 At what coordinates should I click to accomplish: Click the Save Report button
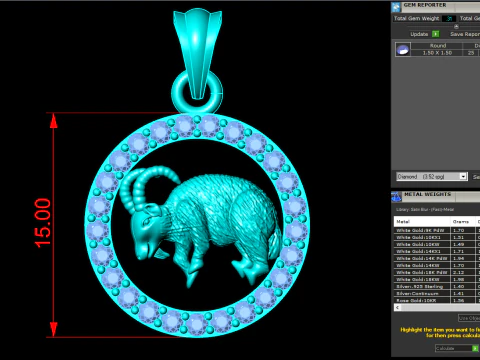tap(465, 34)
